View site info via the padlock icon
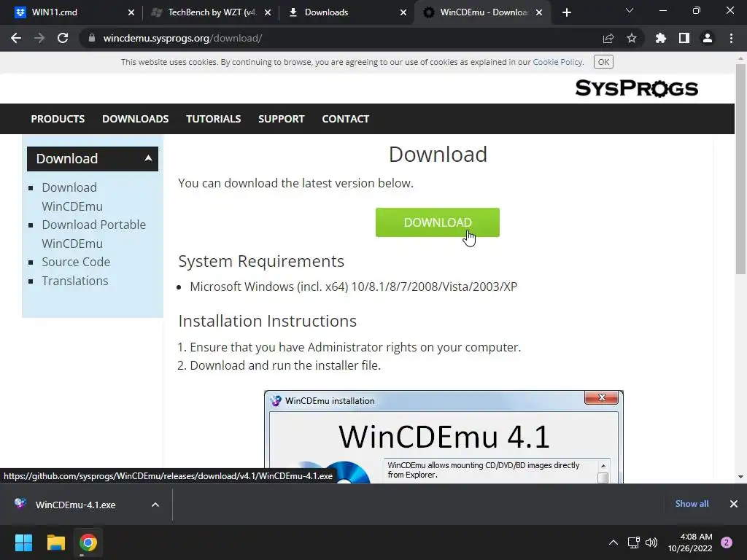Screen dimensions: 747x560 (x=92, y=38)
